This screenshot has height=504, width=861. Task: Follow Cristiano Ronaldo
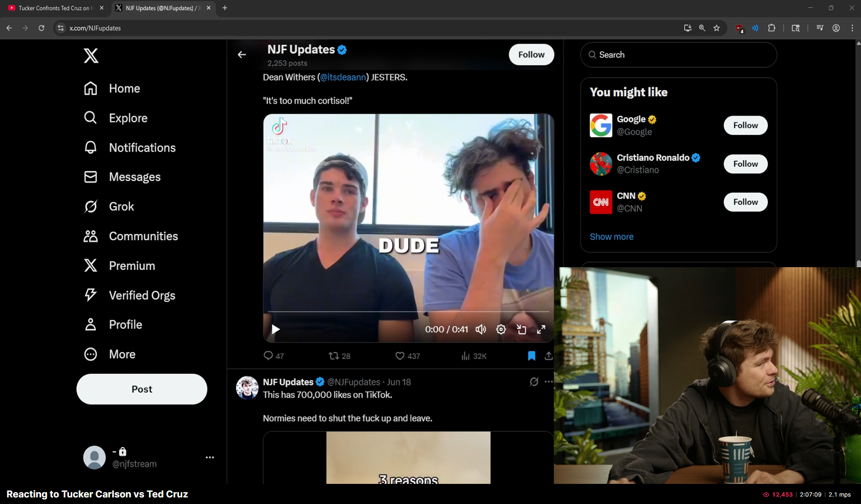(745, 164)
